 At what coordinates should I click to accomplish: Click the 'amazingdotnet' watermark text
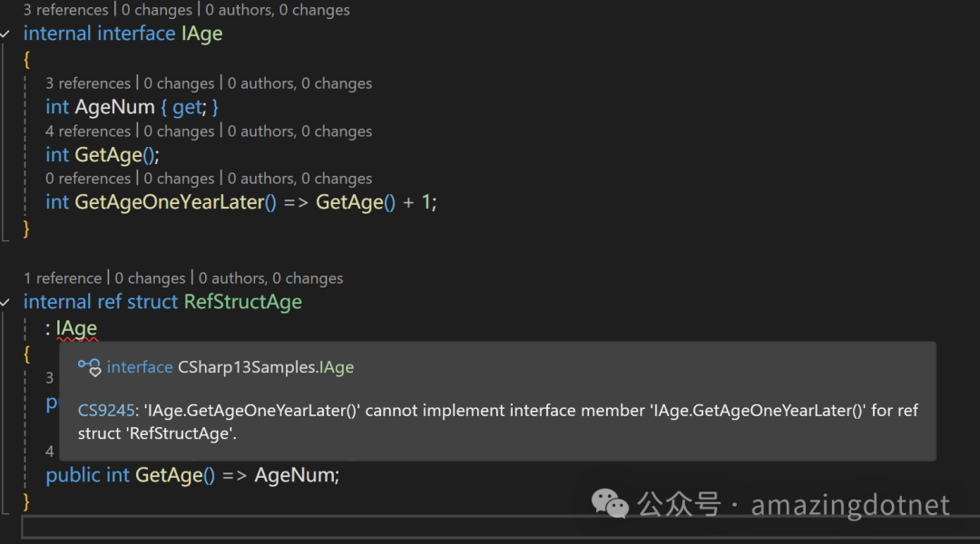click(849, 504)
